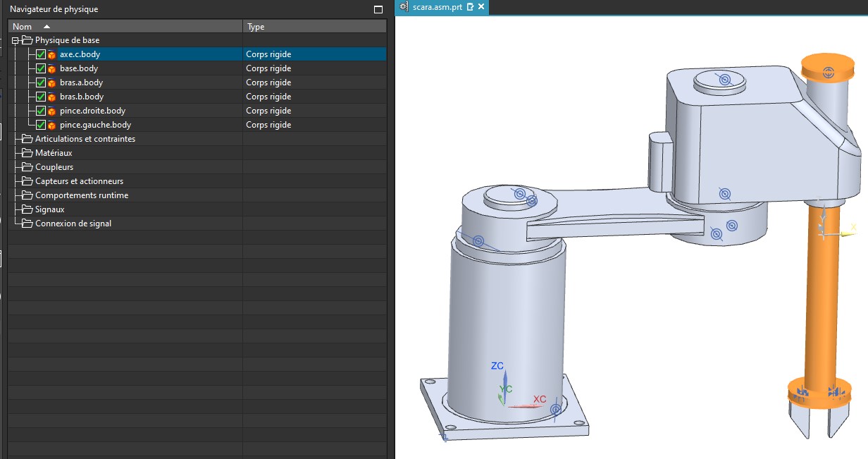This screenshot has height=459, width=868.
Task: Click the scara.asm.prt tab file icon
Action: (x=404, y=6)
